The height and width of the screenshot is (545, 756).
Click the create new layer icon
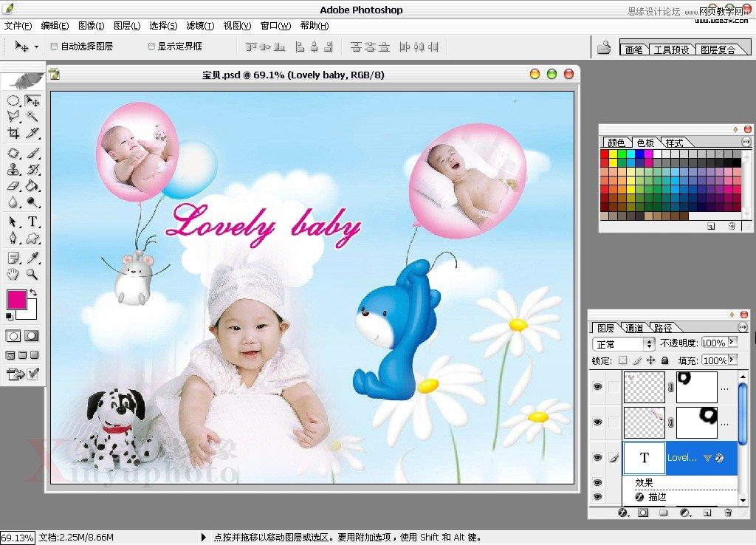[x=706, y=511]
